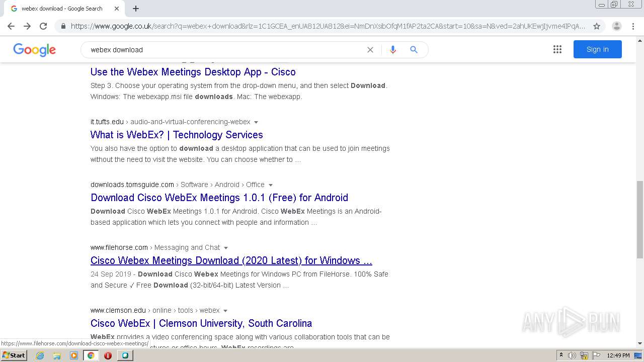Launch Internet Explorer from taskbar
This screenshot has width=644, height=362.
click(x=40, y=355)
